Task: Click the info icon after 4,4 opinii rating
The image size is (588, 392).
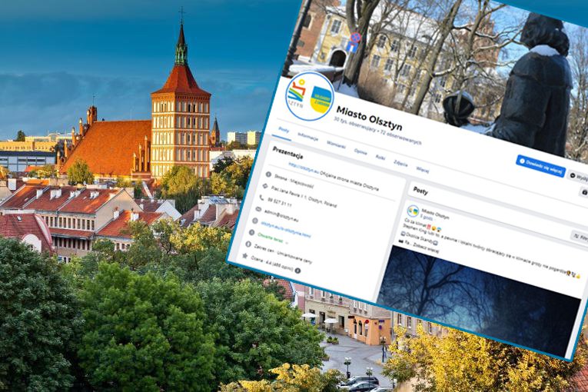Action: [x=297, y=271]
